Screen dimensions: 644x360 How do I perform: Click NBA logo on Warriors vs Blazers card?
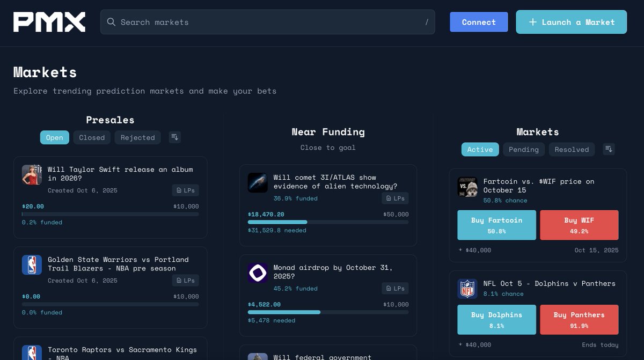32,265
